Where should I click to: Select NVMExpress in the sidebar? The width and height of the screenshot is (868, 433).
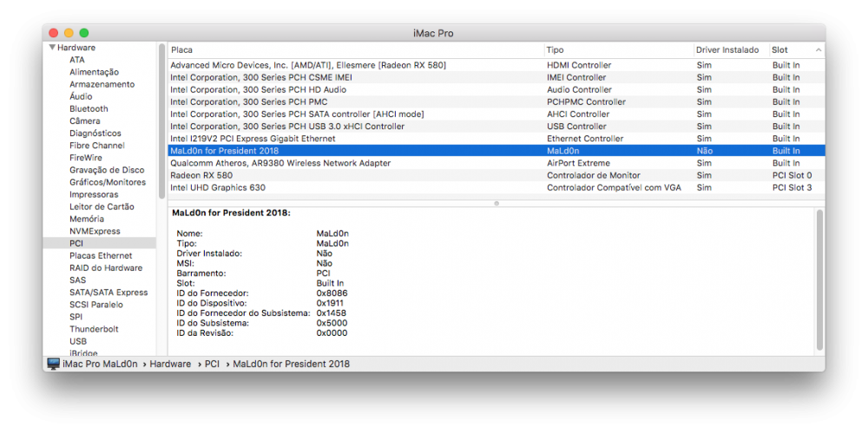point(95,231)
